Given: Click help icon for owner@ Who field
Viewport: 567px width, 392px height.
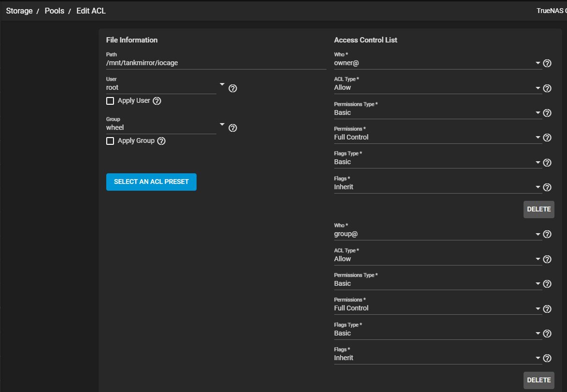Looking at the screenshot, I should click(x=547, y=63).
